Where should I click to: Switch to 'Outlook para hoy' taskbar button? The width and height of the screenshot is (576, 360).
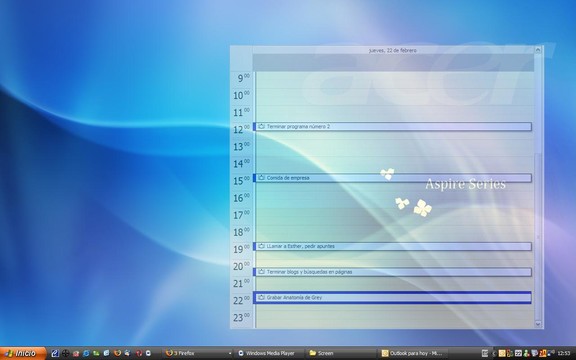[413, 353]
